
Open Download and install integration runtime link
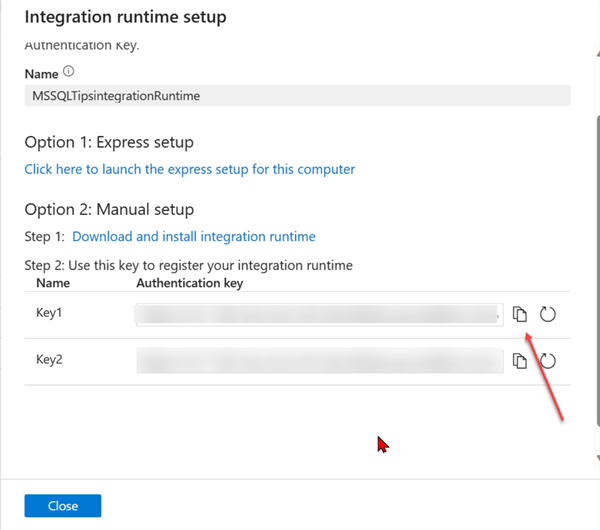194,236
